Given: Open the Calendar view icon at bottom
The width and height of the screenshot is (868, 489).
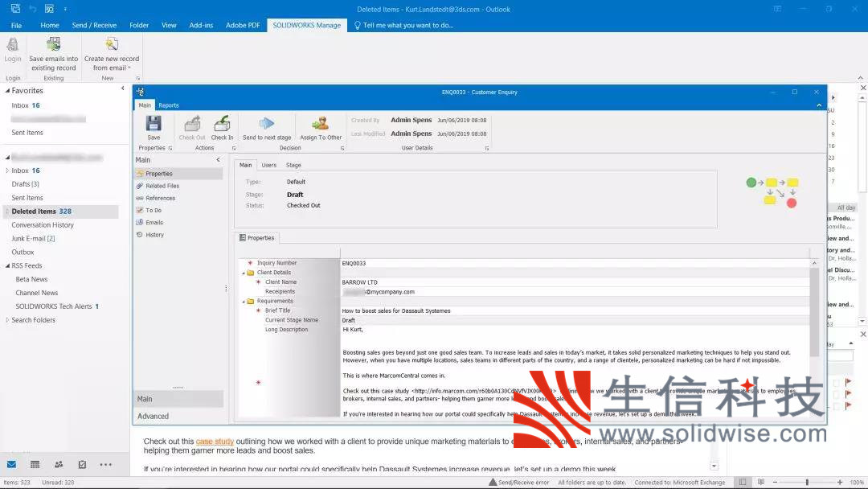Looking at the screenshot, I should pos(35,465).
